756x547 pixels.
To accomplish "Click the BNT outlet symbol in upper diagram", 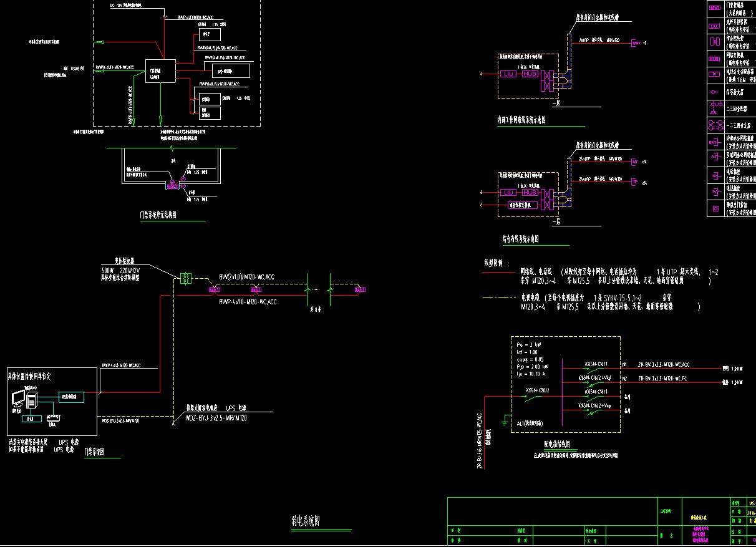I will click(636, 43).
